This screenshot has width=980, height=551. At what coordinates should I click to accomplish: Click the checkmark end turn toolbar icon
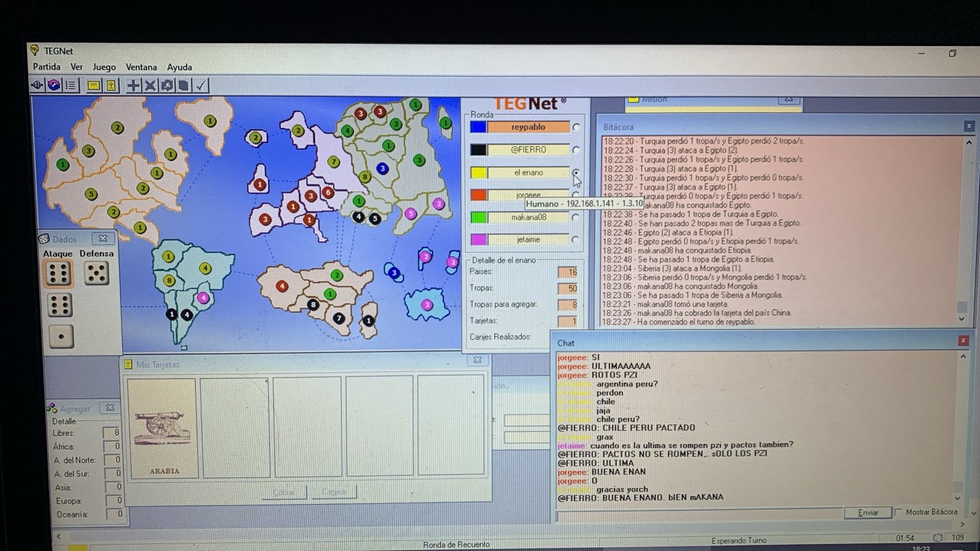[x=200, y=86]
